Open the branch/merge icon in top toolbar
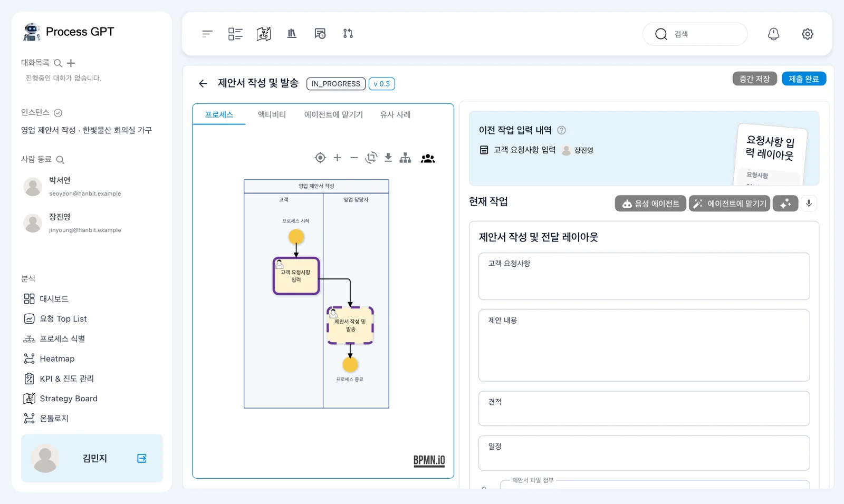Screen dimensions: 844x504 pyautogui.click(x=348, y=34)
